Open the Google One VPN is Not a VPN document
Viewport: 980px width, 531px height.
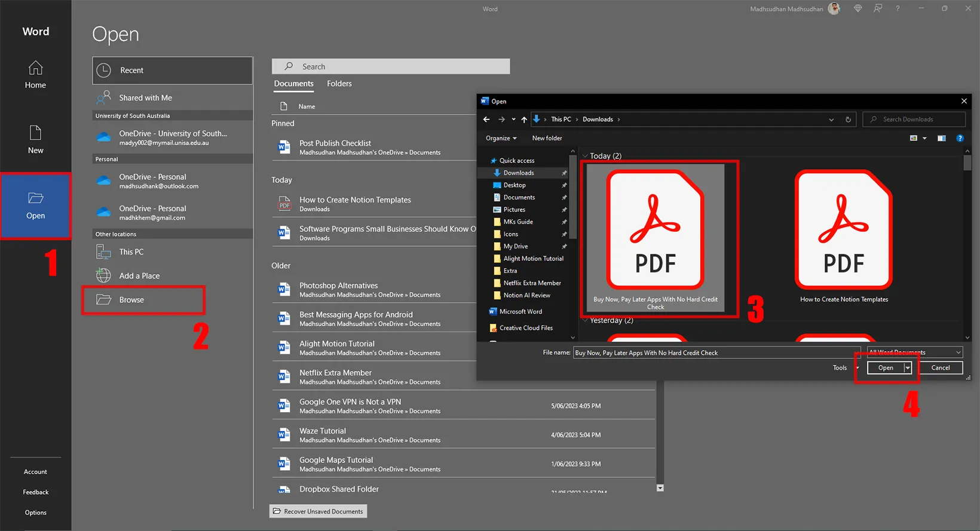(463, 406)
